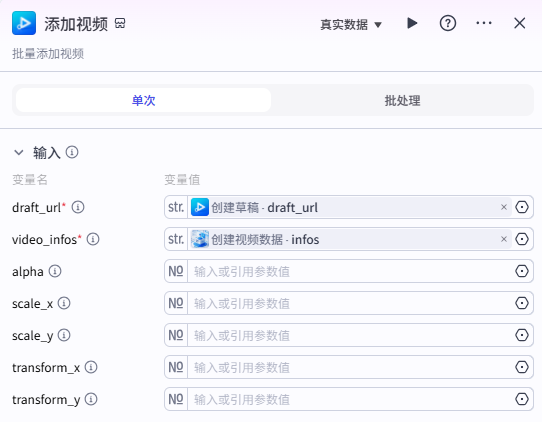Click the info icon beside alpha

tap(55, 271)
